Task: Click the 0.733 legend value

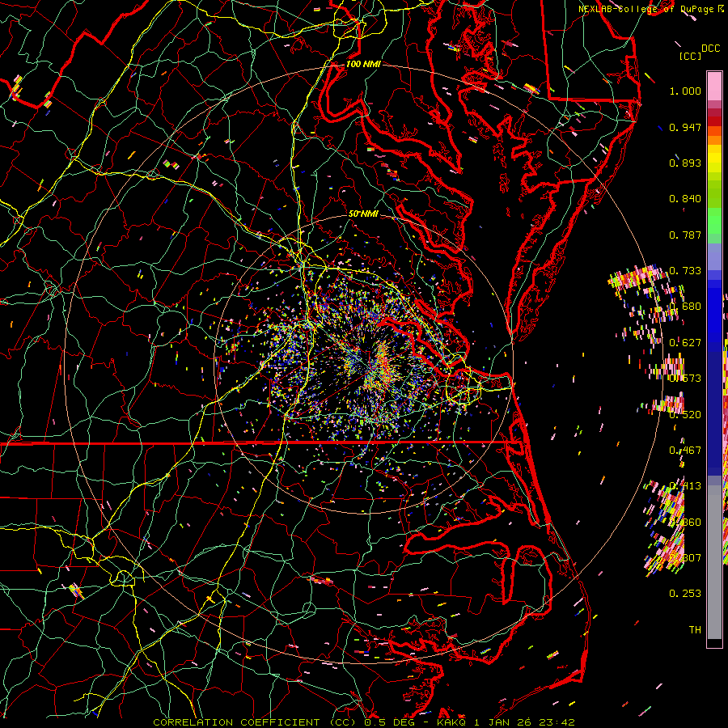Action: [x=685, y=271]
